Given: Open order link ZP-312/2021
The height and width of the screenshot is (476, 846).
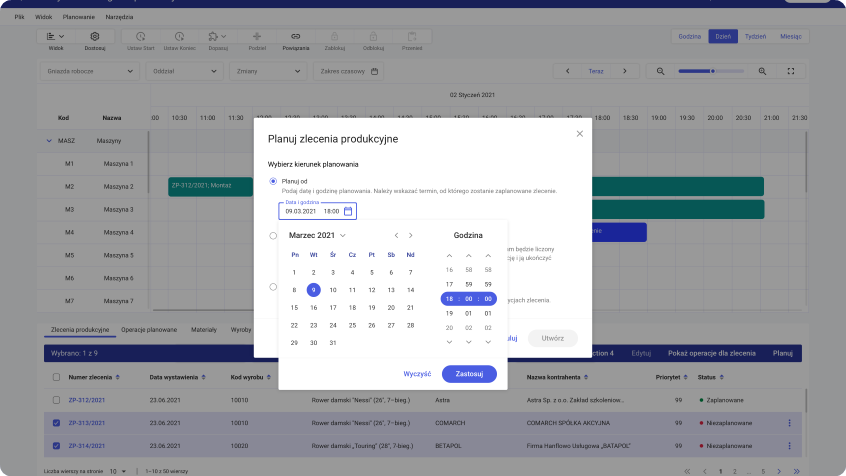Looking at the screenshot, I should 87,400.
